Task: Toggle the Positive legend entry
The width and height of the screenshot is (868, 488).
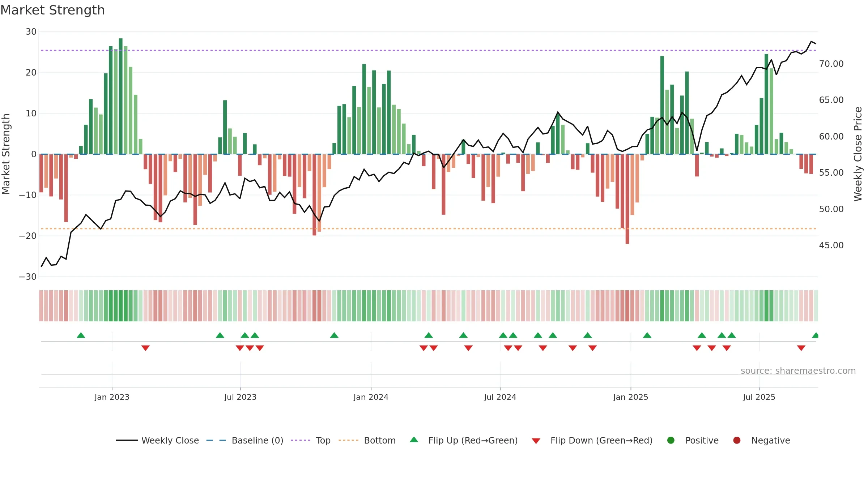Action: (x=693, y=440)
